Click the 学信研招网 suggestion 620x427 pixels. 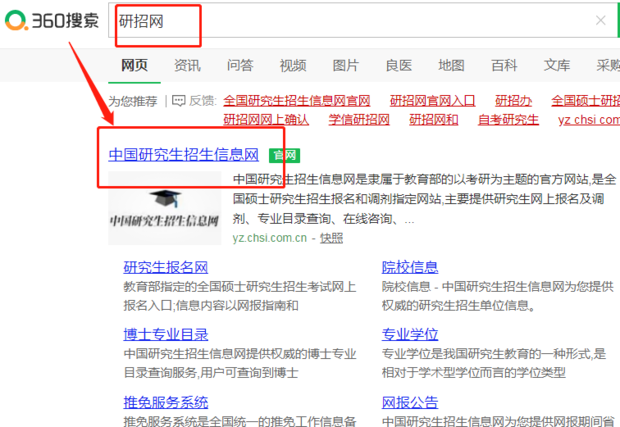pos(359,120)
